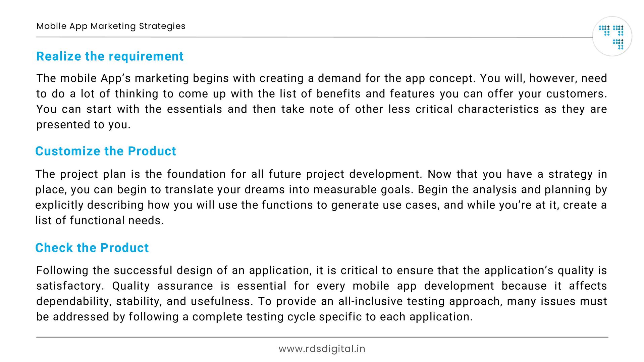This screenshot has width=644, height=362.
Task: Click the horizontal divider line above the footer
Action: (x=322, y=337)
